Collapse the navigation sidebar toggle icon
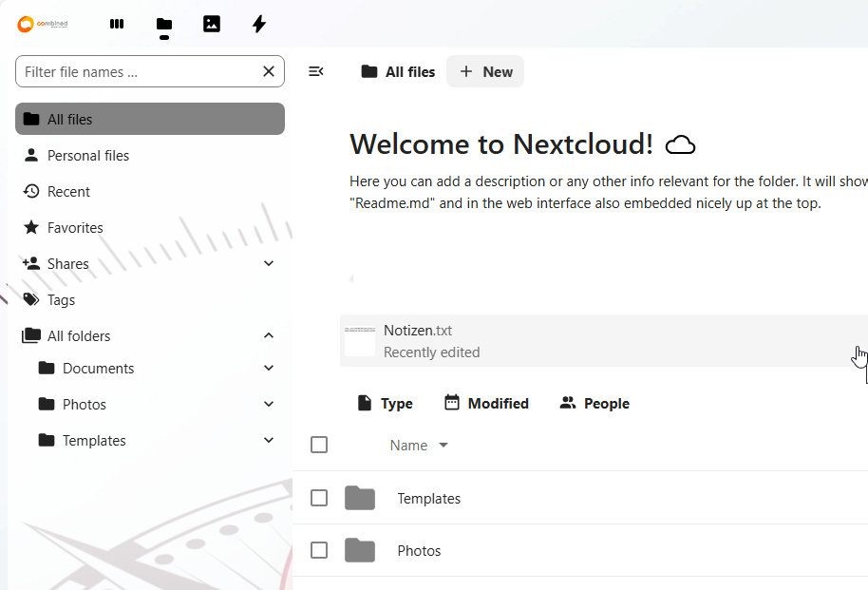Viewport: 868px width, 590px height. point(316,71)
